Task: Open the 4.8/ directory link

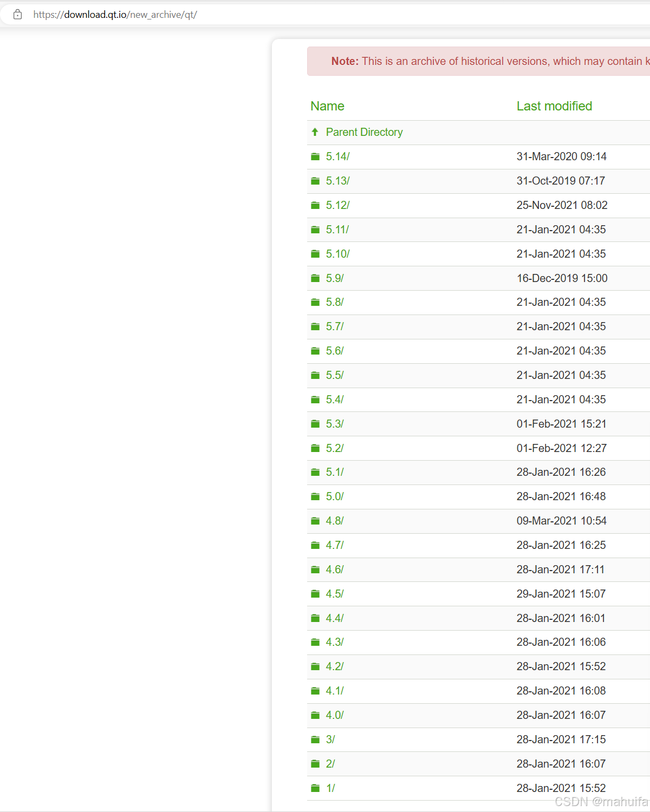Action: tap(335, 521)
